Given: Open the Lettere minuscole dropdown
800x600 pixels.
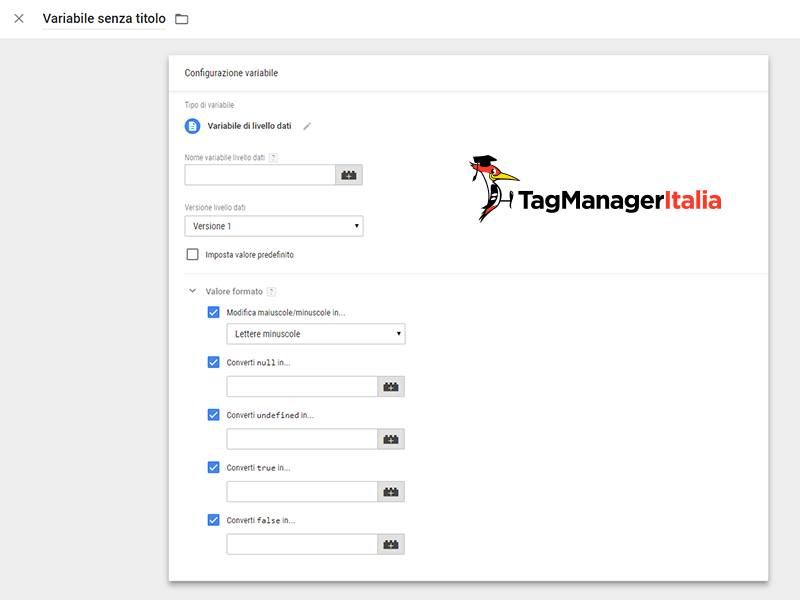Looking at the screenshot, I should tap(315, 334).
